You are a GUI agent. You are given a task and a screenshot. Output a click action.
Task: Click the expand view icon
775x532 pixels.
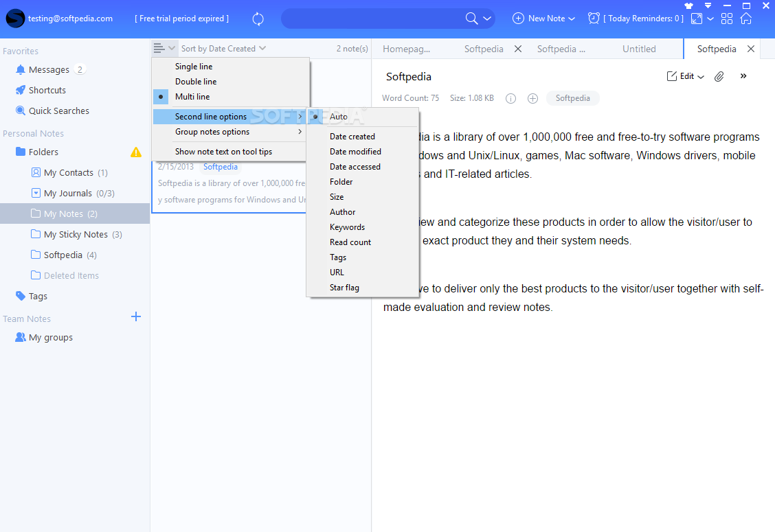pos(697,19)
